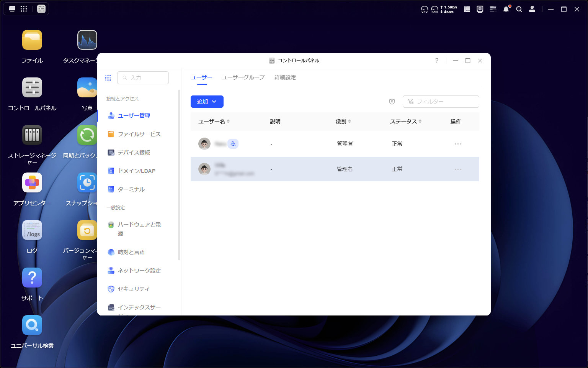This screenshot has height=368, width=588.
Task: Click the notification bell icon
Action: click(x=506, y=9)
